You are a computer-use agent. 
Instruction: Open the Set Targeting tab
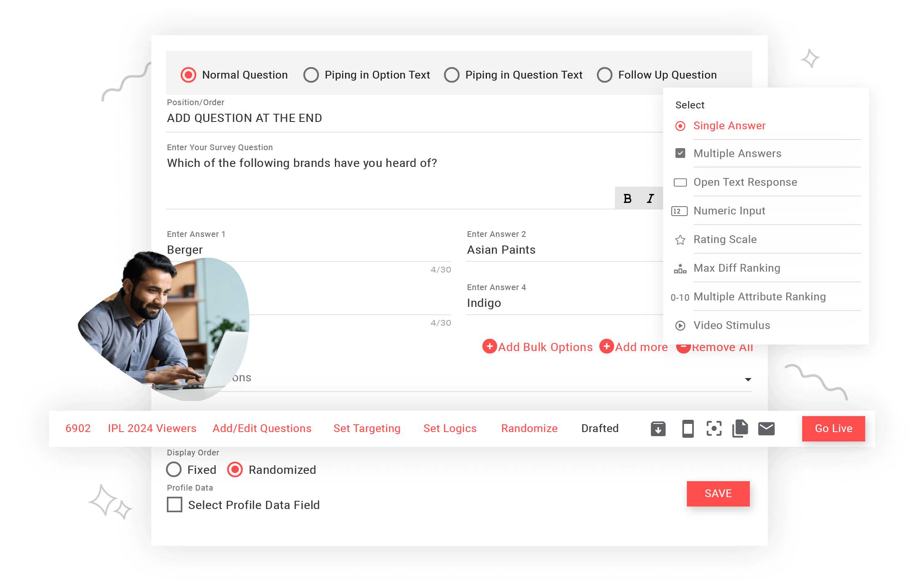(367, 428)
